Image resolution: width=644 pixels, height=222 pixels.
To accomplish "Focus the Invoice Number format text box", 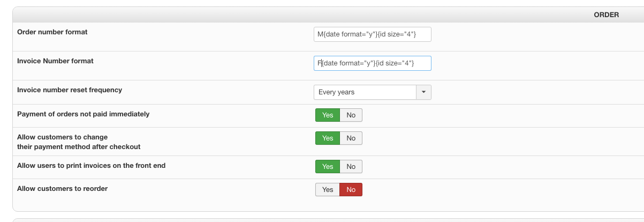I will coord(372,63).
